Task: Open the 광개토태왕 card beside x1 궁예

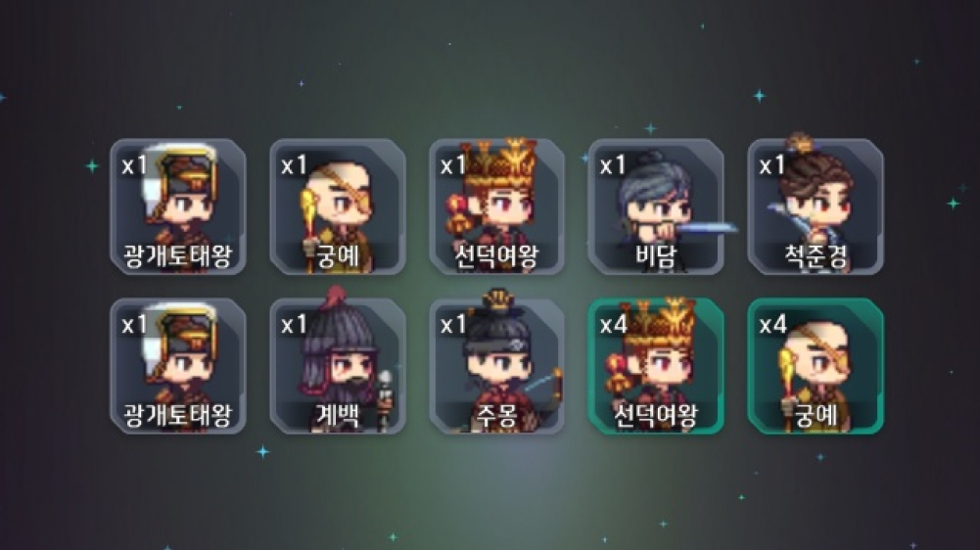Action: [178, 206]
